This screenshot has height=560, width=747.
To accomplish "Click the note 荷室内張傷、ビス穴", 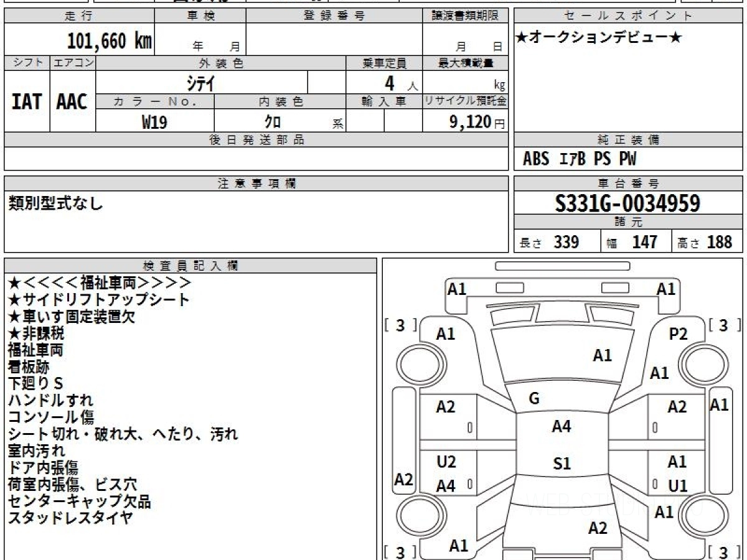I will (73, 484).
